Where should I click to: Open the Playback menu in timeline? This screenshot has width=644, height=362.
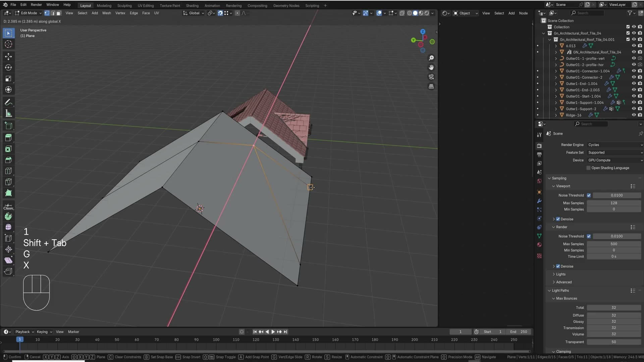pos(24,332)
